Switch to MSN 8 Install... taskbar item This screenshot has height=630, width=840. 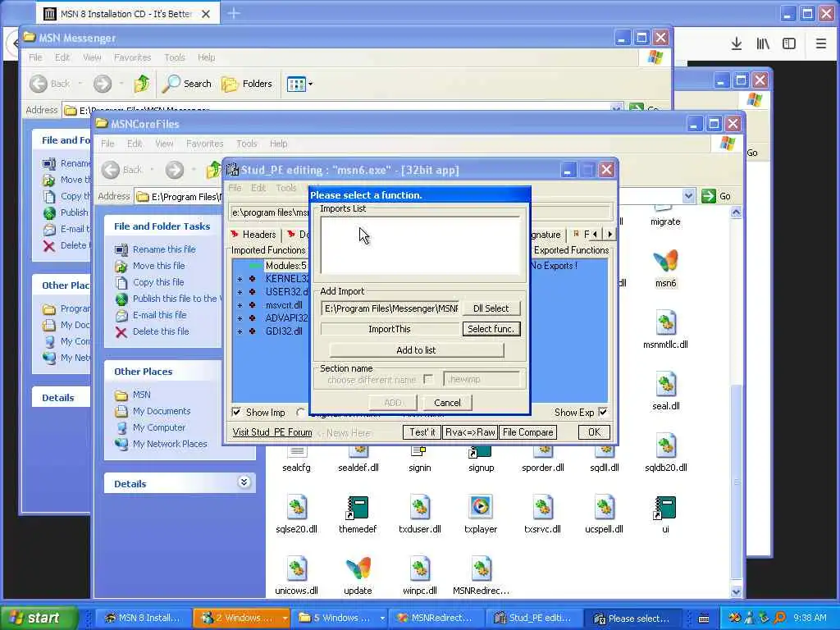[144, 618]
